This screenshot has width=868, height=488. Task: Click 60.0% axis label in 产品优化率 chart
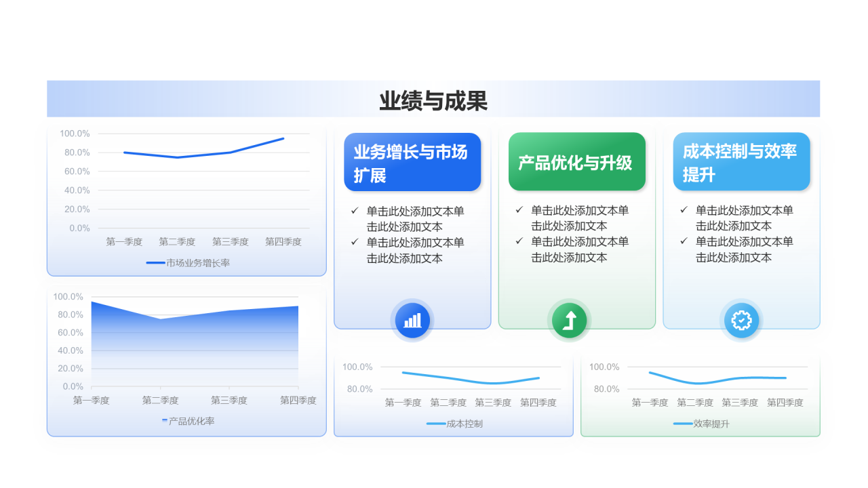pos(71,333)
